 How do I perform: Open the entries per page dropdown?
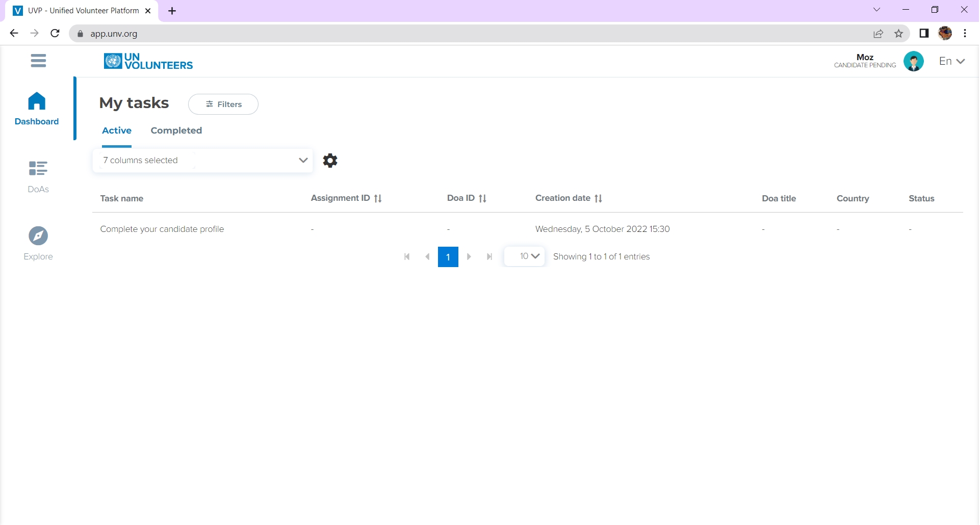click(524, 256)
